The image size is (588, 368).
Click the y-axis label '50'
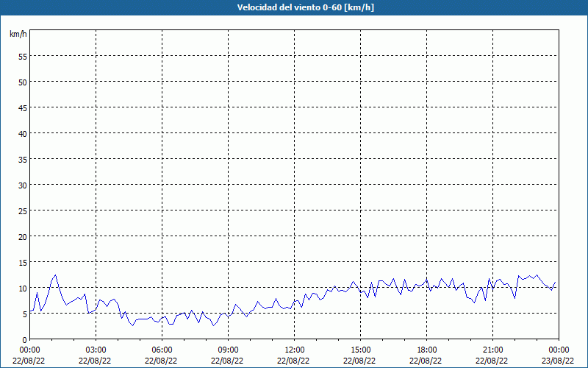[x=23, y=82]
